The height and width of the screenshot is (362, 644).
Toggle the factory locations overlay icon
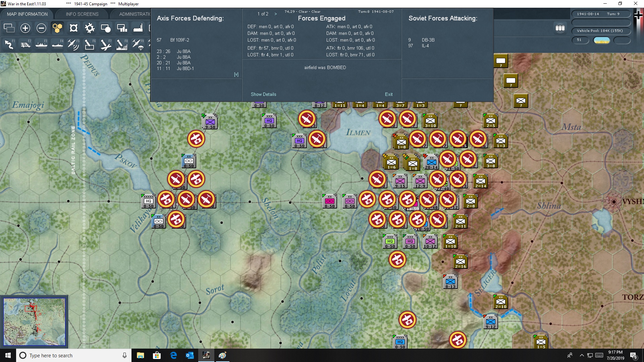(138, 28)
